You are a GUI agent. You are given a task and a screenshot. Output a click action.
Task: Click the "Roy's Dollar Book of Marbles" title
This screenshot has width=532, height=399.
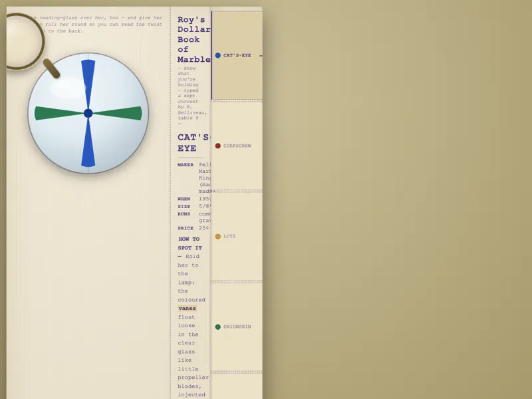(194, 39)
